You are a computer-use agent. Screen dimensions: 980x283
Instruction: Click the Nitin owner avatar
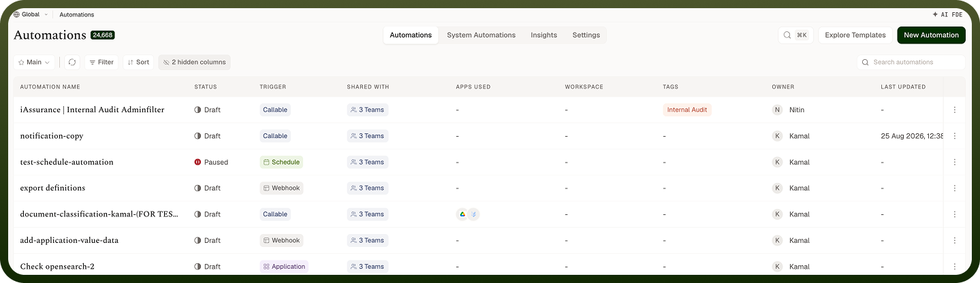pos(777,110)
